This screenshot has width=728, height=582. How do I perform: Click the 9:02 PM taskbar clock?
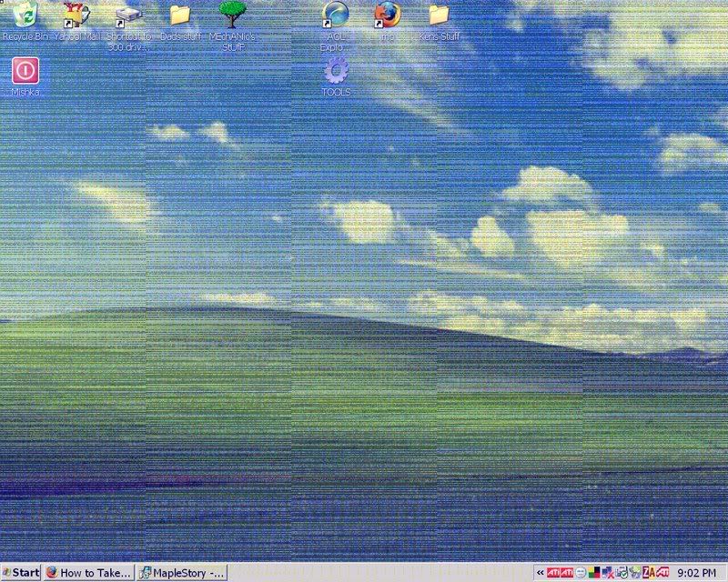point(696,573)
